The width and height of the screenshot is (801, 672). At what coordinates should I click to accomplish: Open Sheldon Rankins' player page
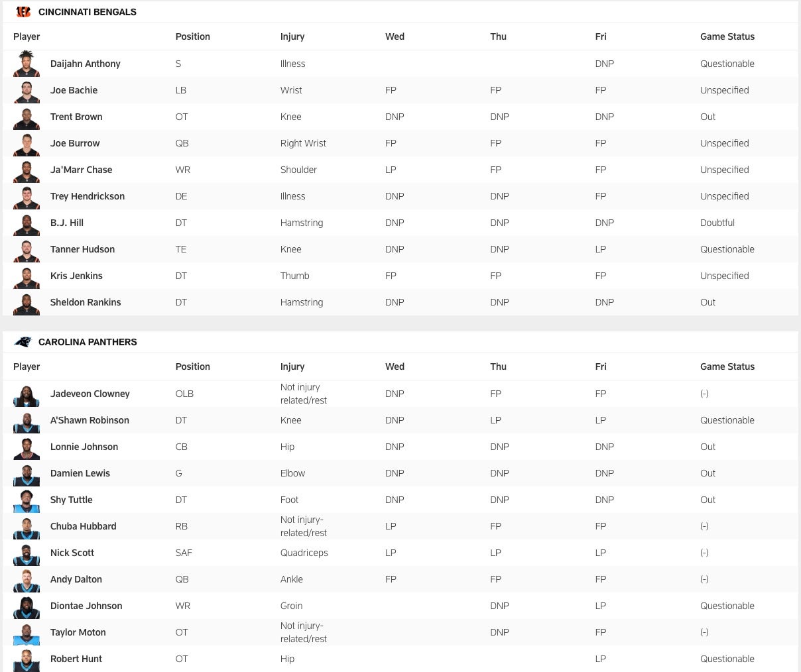(x=86, y=302)
